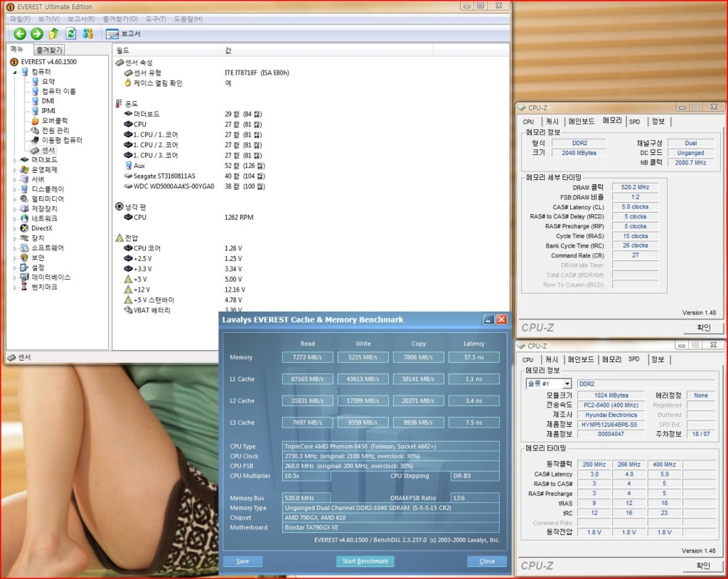728x579 pixels.
Task: Switch to CPU tab in lower CPU-Z window
Action: point(528,360)
